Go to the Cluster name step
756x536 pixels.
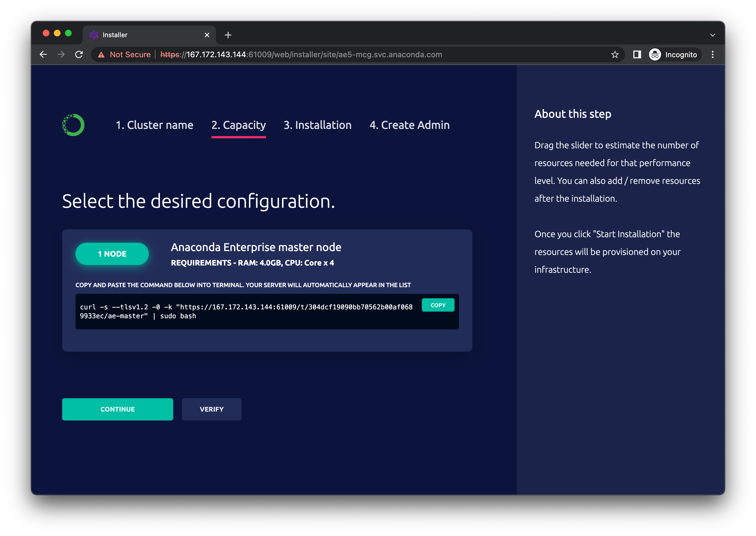(154, 125)
